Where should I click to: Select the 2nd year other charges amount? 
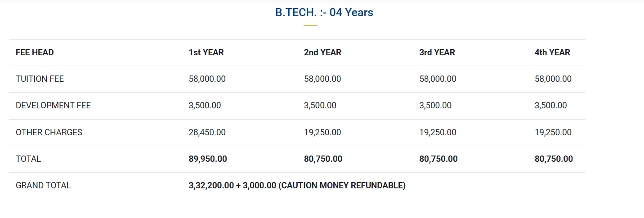(322, 133)
